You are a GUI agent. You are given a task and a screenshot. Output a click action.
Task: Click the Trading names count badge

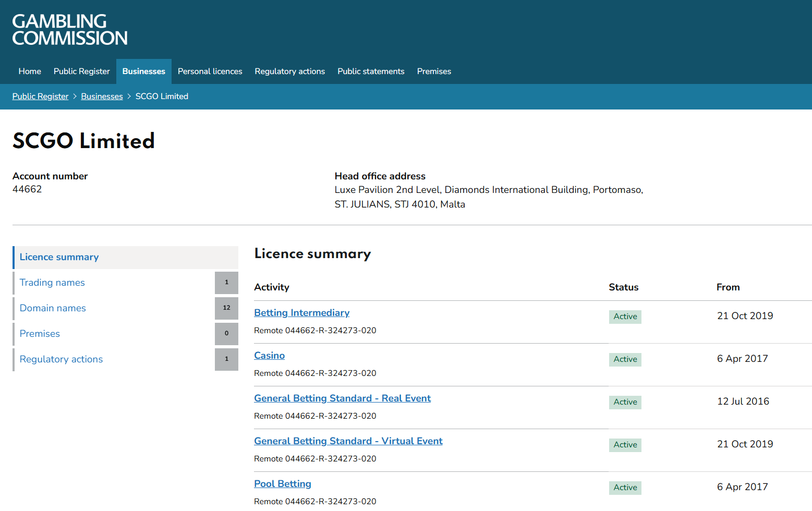226,283
